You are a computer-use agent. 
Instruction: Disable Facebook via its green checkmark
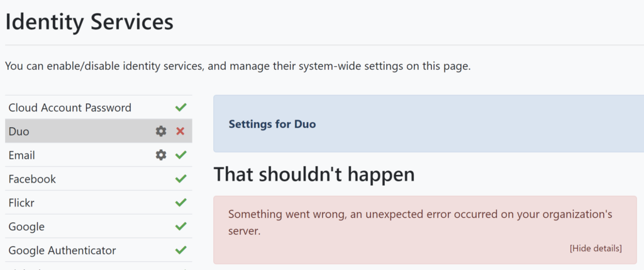[x=180, y=179]
